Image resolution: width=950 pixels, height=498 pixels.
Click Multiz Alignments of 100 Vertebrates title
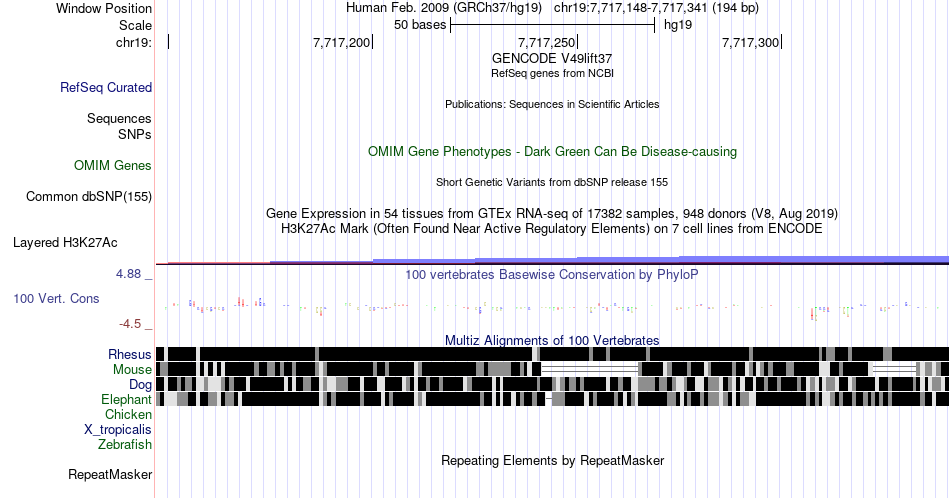click(552, 340)
